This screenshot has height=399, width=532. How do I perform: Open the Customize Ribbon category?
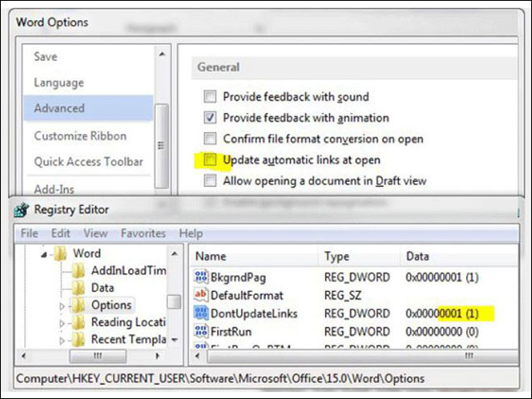(x=88, y=136)
